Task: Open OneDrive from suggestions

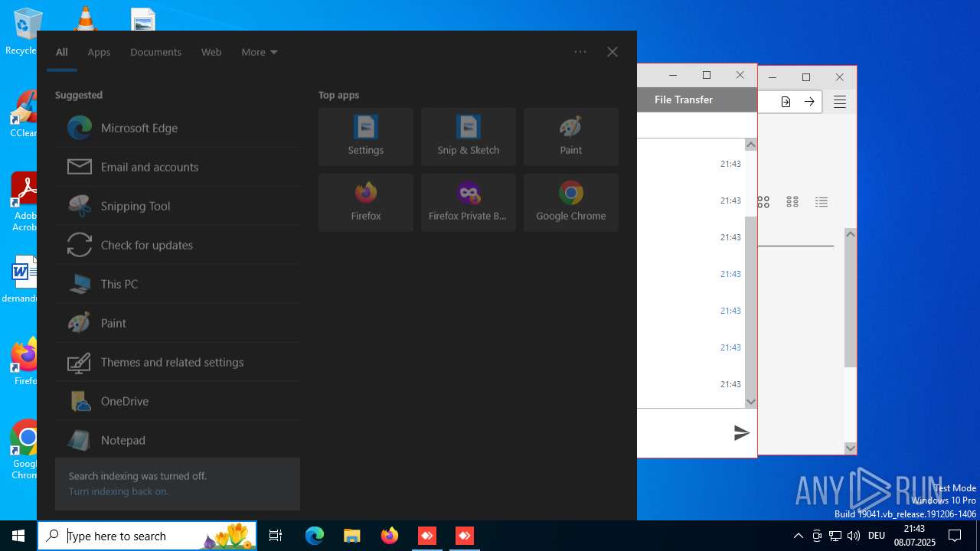Action: click(177, 401)
